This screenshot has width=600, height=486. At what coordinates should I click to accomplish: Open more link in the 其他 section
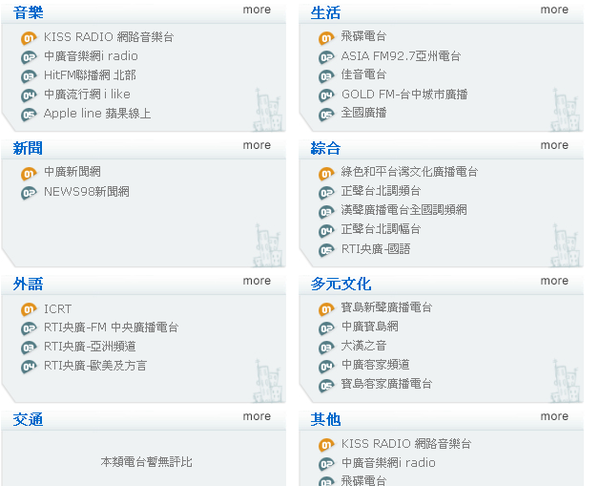coord(554,416)
